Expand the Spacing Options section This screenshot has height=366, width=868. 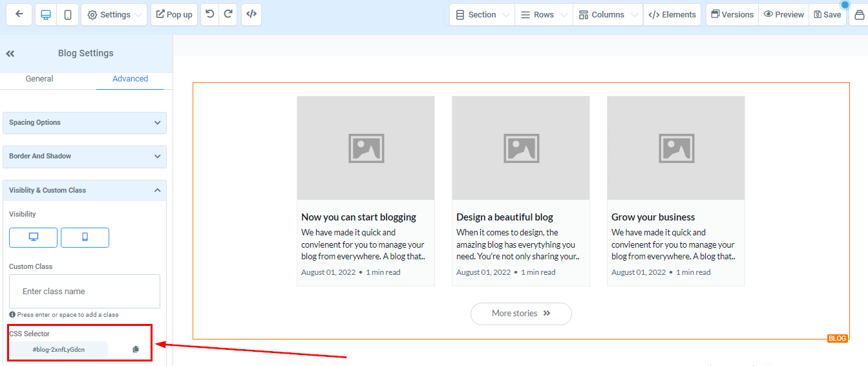[x=85, y=123]
